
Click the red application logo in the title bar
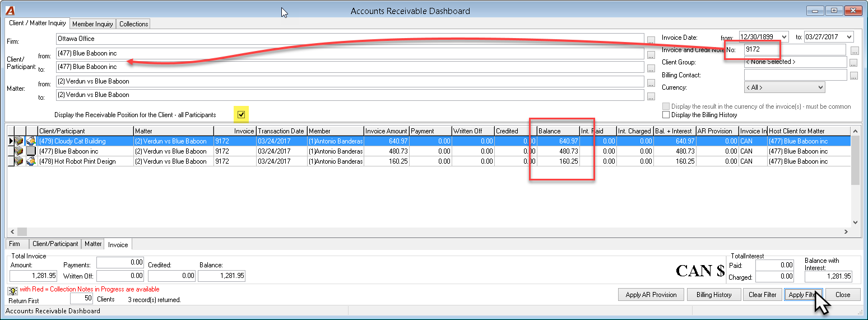pos(10,10)
